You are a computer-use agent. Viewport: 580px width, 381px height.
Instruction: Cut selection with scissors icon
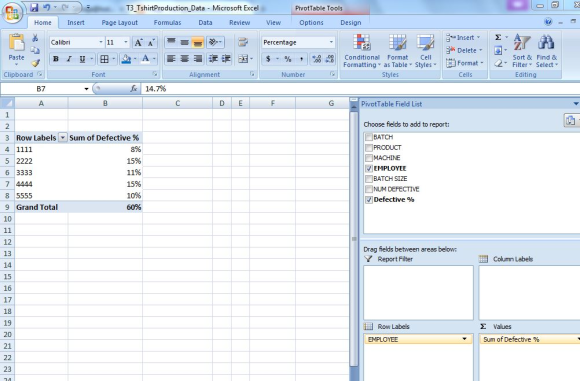tap(35, 38)
